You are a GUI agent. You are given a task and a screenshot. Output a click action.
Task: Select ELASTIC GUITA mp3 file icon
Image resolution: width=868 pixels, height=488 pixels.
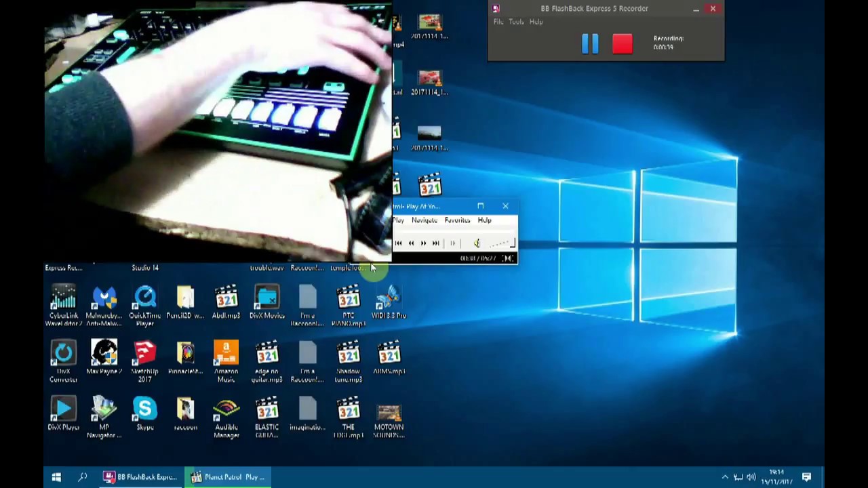coord(267,417)
